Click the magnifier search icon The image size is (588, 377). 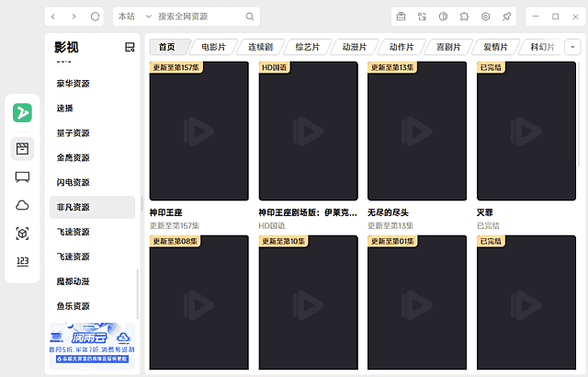[250, 17]
